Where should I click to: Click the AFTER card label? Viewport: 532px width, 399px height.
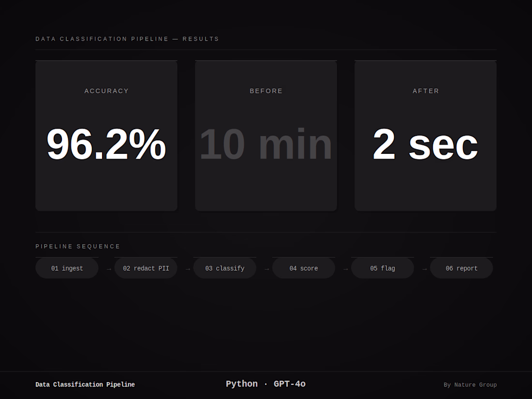[426, 91]
